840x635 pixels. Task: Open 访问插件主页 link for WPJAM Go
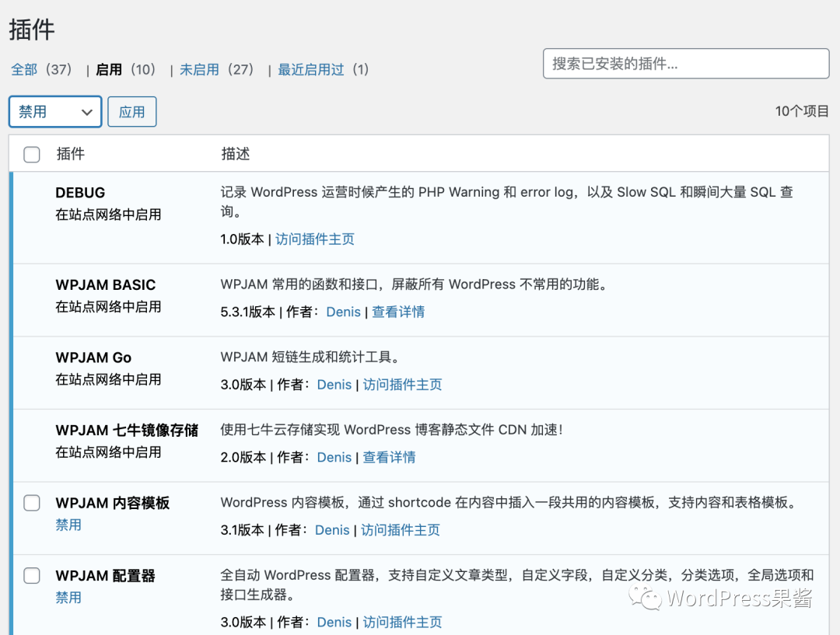(x=402, y=385)
